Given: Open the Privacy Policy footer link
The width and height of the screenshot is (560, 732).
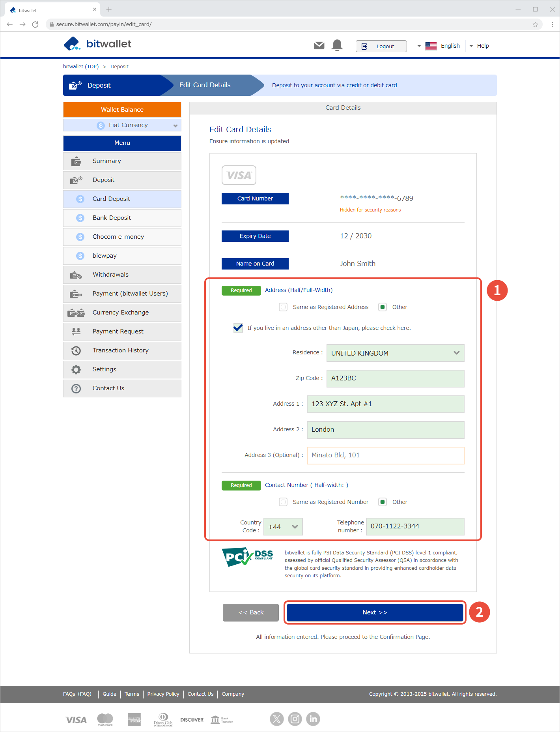Looking at the screenshot, I should coord(163,694).
